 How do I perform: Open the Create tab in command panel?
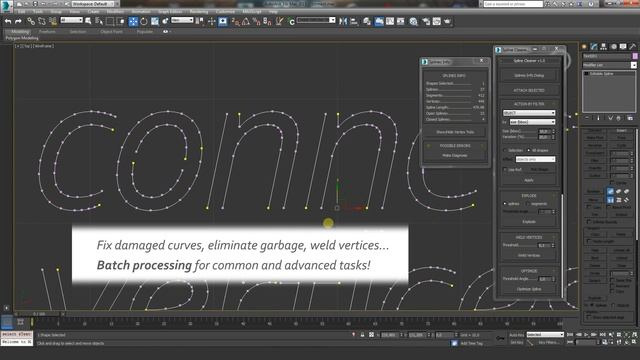584,47
